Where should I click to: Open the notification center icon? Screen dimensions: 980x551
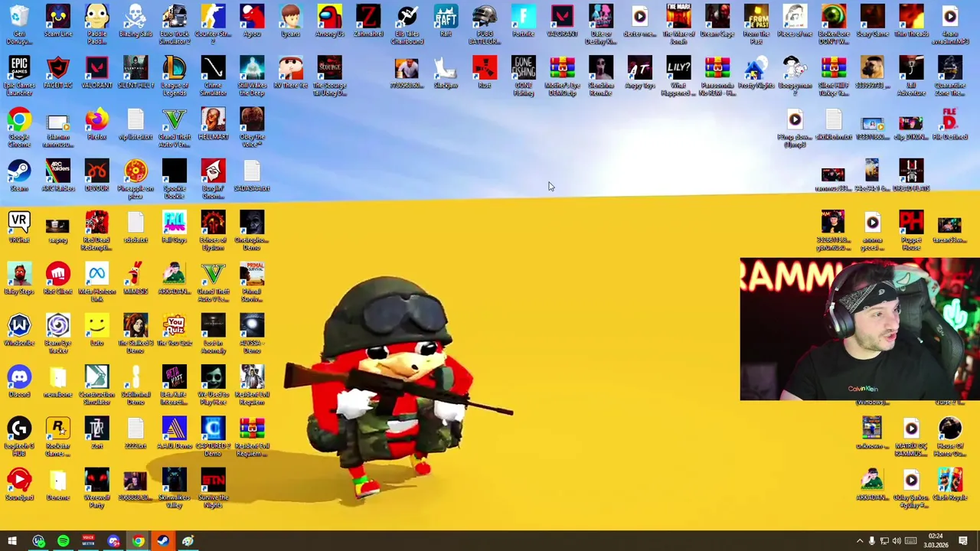963,541
